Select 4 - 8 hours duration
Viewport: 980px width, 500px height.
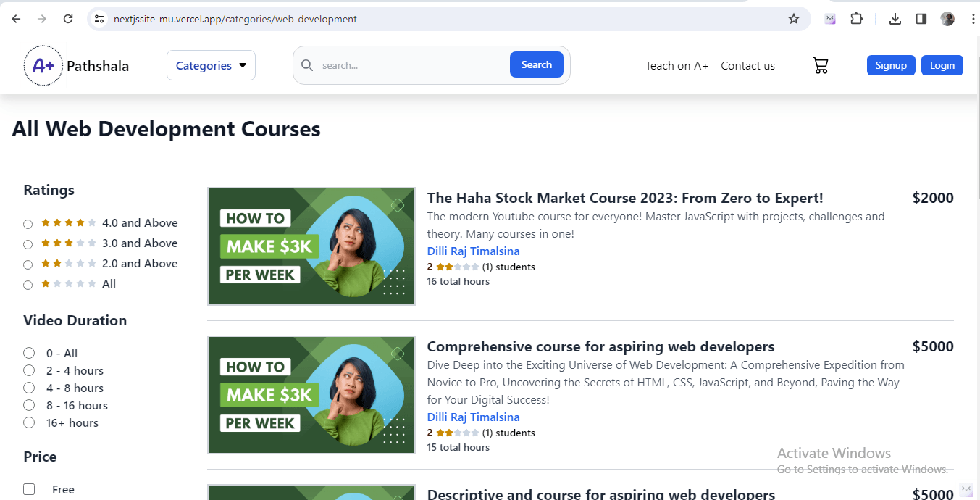pos(29,388)
